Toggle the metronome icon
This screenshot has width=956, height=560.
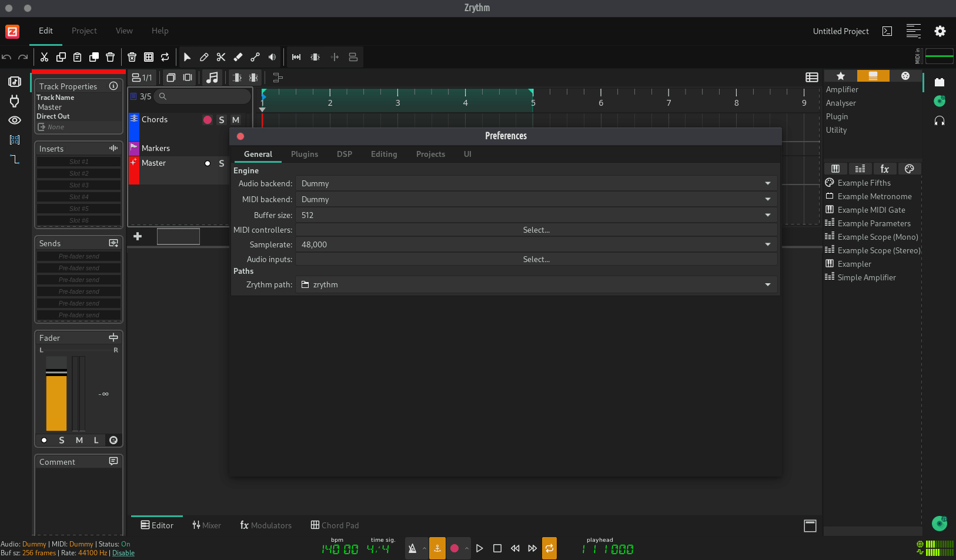pyautogui.click(x=412, y=548)
